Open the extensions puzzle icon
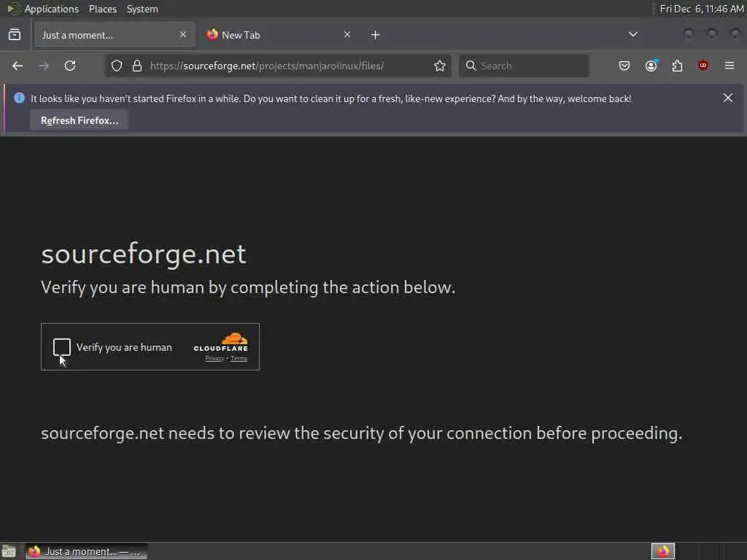The height and width of the screenshot is (560, 747). click(677, 66)
